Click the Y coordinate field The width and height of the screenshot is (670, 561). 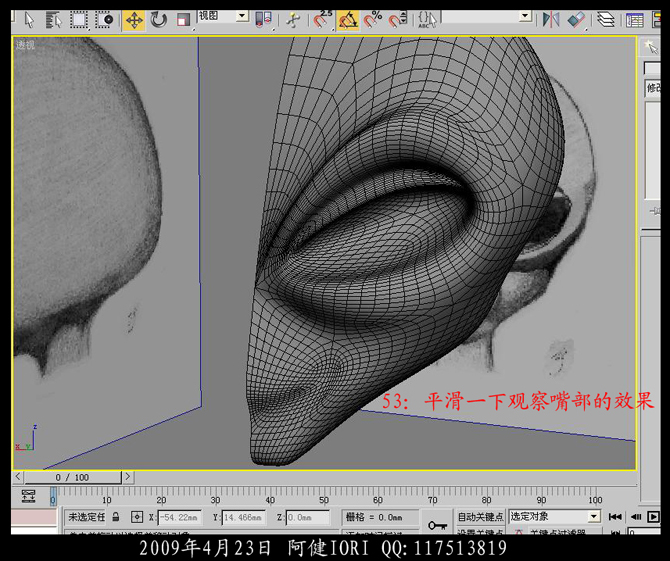tap(244, 517)
